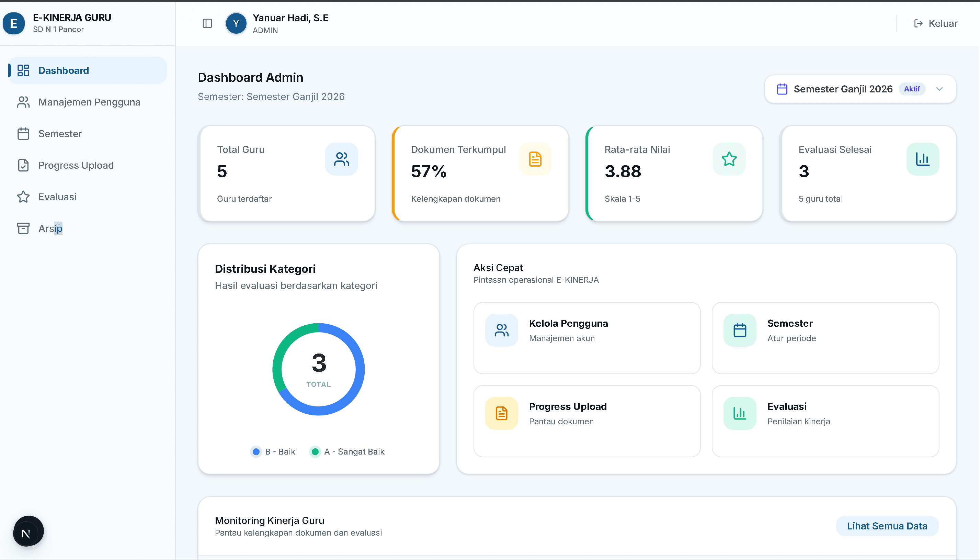The height and width of the screenshot is (560, 980).
Task: Click the Keluar logout arrow icon
Action: tap(918, 23)
